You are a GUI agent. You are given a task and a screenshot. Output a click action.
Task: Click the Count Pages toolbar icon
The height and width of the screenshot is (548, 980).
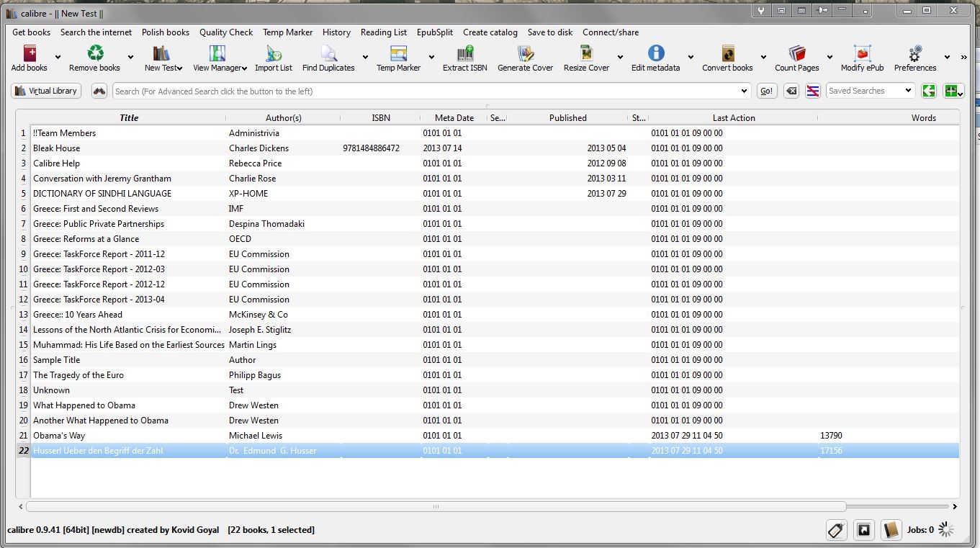(x=797, y=53)
